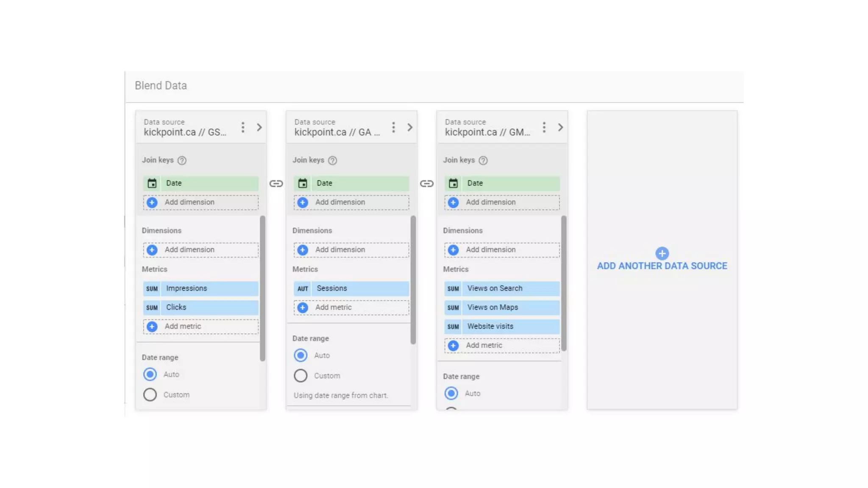Click the first panel's vertical scrollbar
The image size is (868, 488).
pos(262,288)
